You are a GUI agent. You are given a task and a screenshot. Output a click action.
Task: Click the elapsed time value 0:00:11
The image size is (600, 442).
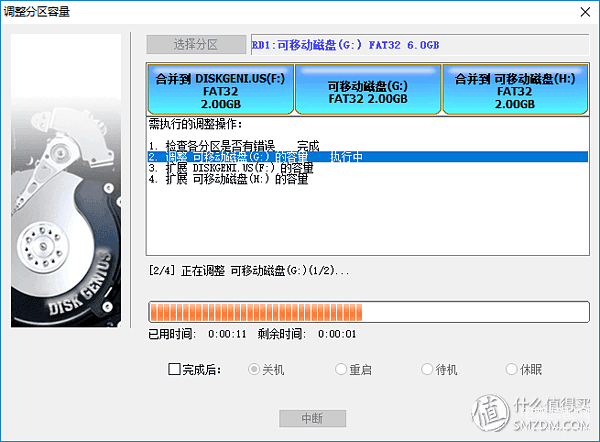tap(227, 334)
